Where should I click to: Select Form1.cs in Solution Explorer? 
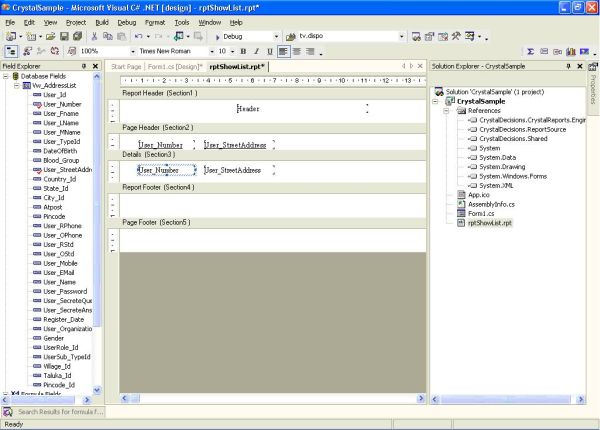[x=481, y=213]
